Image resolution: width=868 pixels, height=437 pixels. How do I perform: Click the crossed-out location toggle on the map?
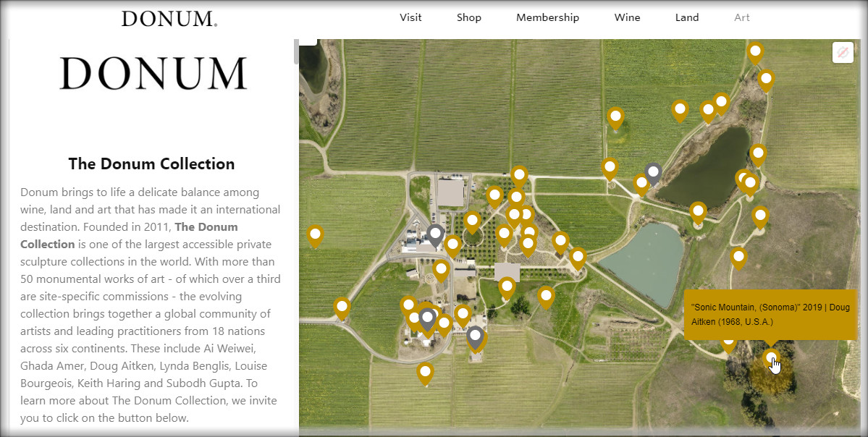click(x=843, y=53)
